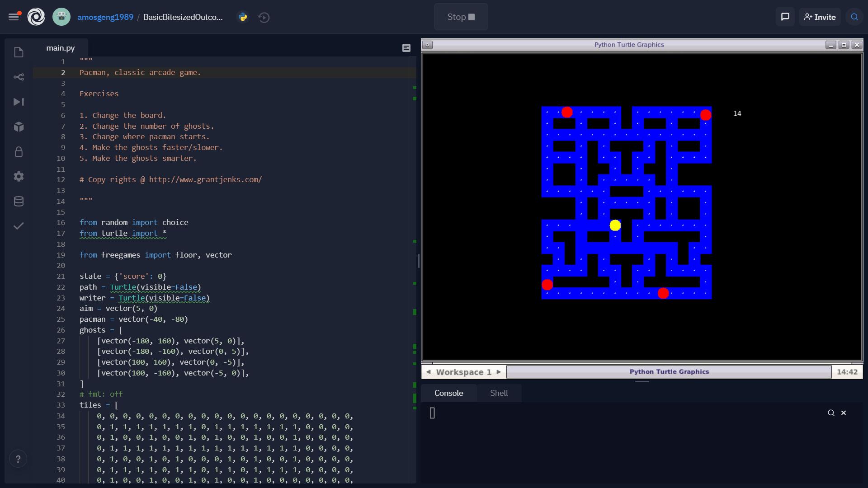Open the Database icon
868x488 pixels.
pos(19,201)
